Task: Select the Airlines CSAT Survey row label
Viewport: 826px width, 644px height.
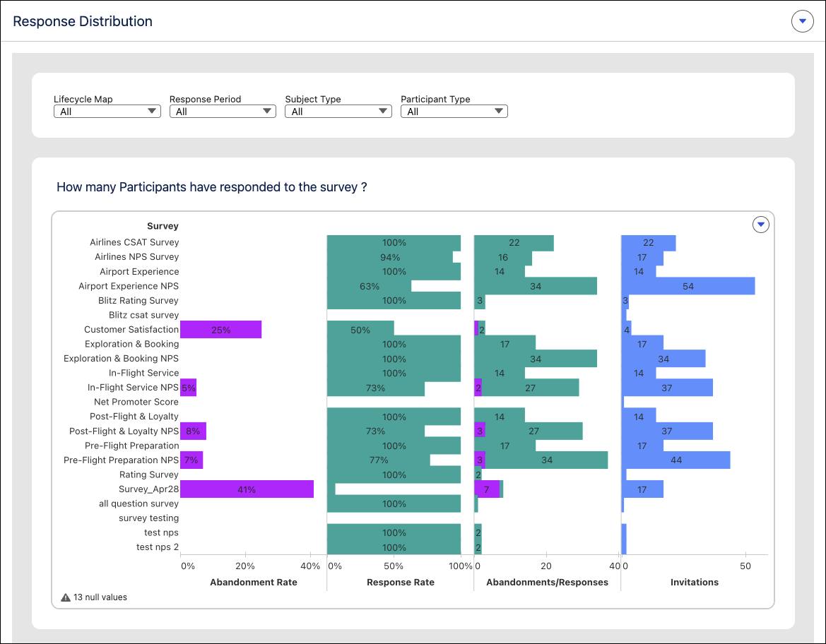Action: pos(134,242)
